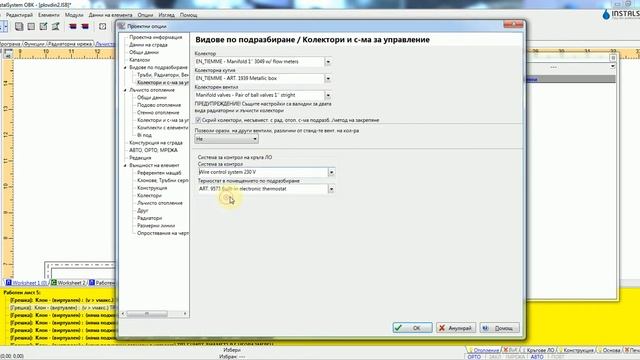This screenshot has width=640, height=360.
Task: Open the Редактирай menu
Action: [x=19, y=15]
